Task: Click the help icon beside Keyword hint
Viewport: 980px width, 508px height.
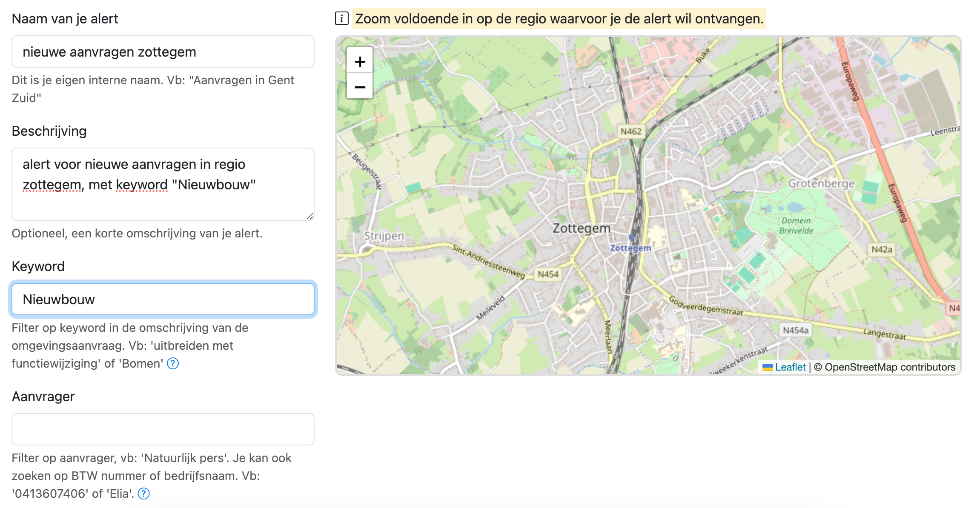Action: 173,364
